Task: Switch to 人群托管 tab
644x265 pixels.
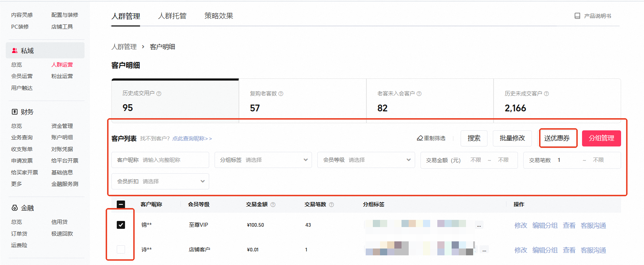Action: [172, 16]
